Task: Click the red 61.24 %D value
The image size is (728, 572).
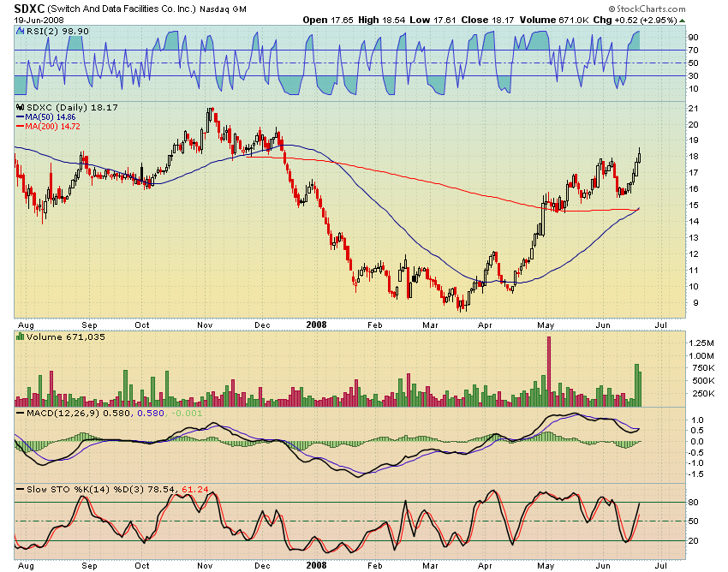Action: (195, 489)
